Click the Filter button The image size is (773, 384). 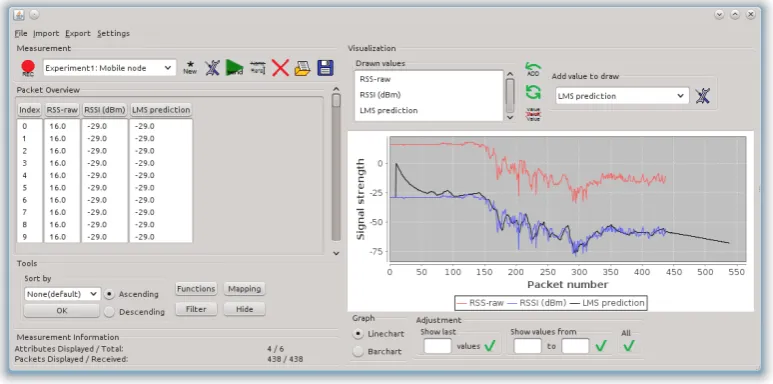pos(196,309)
